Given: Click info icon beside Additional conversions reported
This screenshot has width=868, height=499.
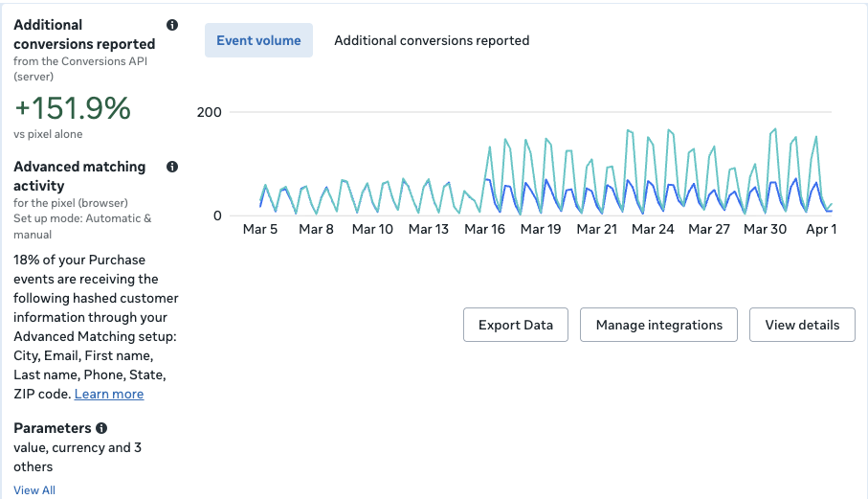Looking at the screenshot, I should (172, 25).
